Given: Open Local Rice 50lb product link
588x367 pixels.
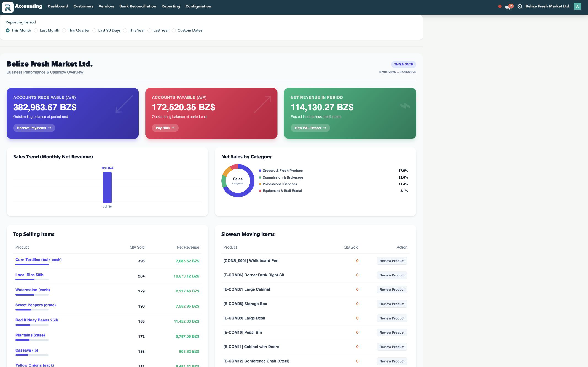Looking at the screenshot, I should pos(29,275).
